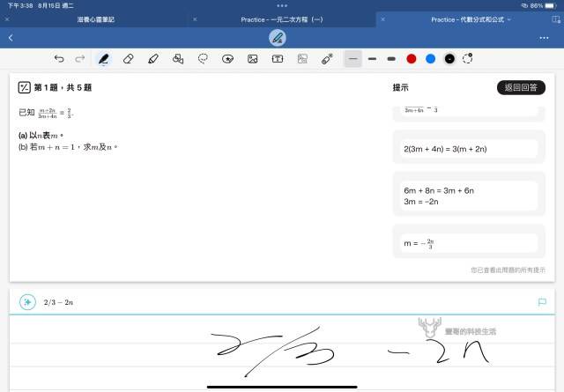Pick the black pen color

click(x=449, y=59)
